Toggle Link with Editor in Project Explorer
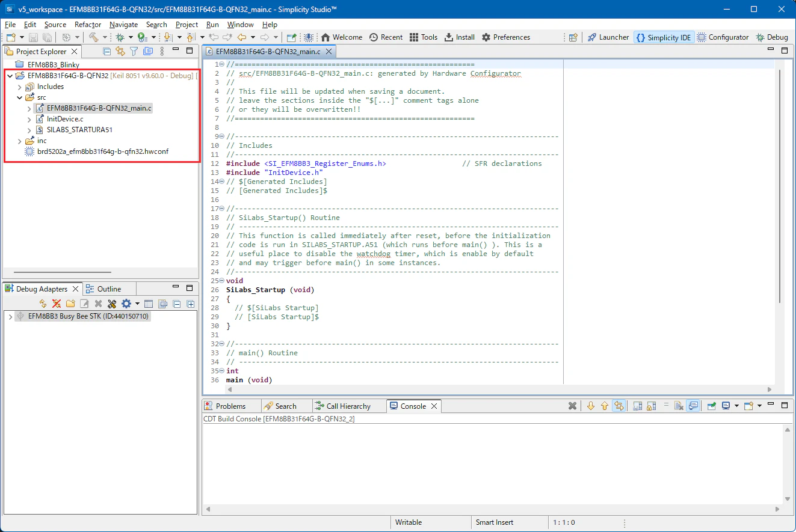Screen dimensions: 796x532 point(120,52)
